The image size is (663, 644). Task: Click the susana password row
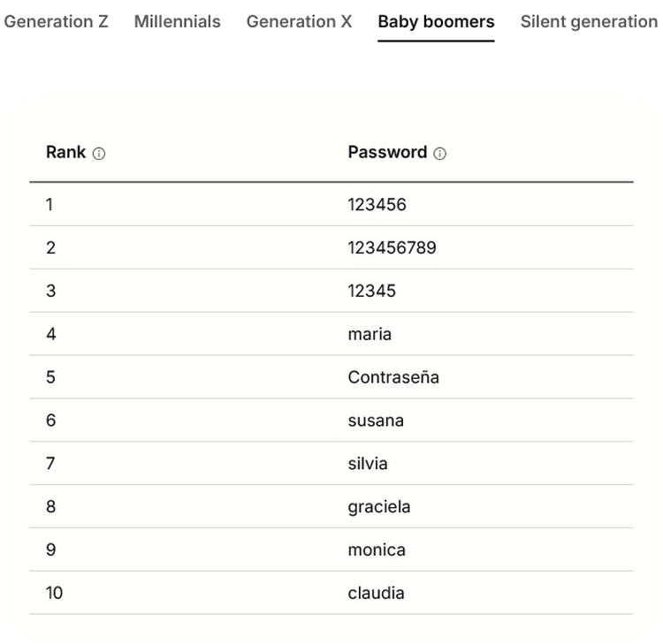376,420
